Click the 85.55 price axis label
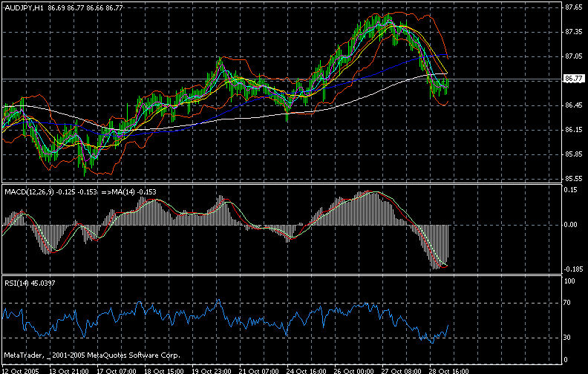588x374 pixels. [x=574, y=179]
